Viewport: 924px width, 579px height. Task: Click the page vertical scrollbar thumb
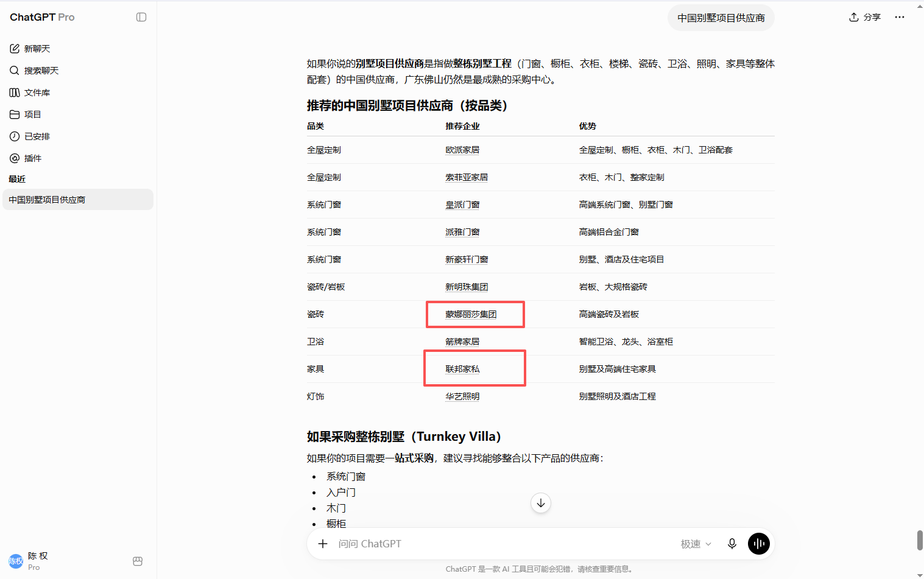click(x=920, y=540)
